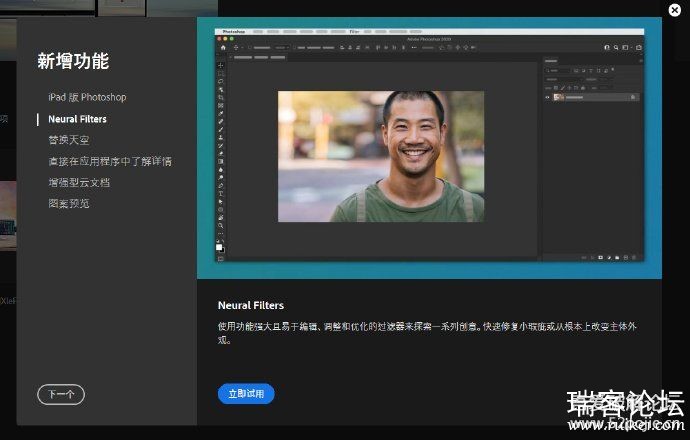Click the 下一个 button

pyautogui.click(x=61, y=394)
